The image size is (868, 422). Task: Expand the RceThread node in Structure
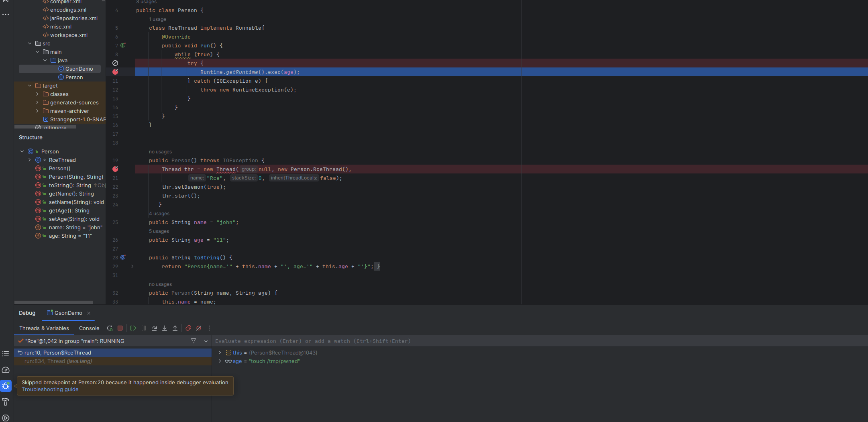[30, 160]
